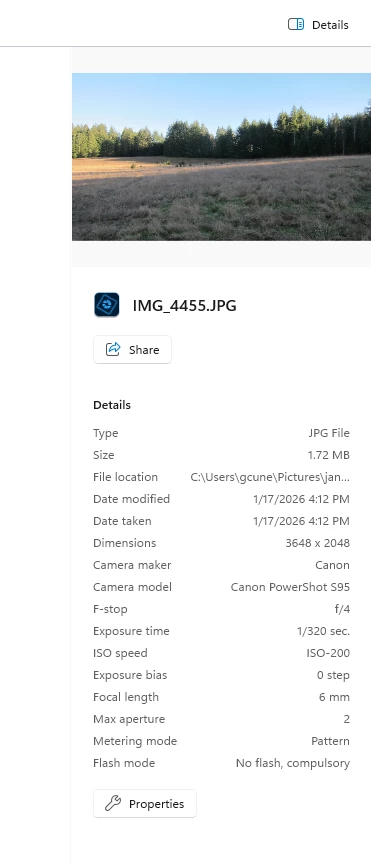Screen dimensions: 371x865
Task: Click the Share button
Action: [132, 350]
